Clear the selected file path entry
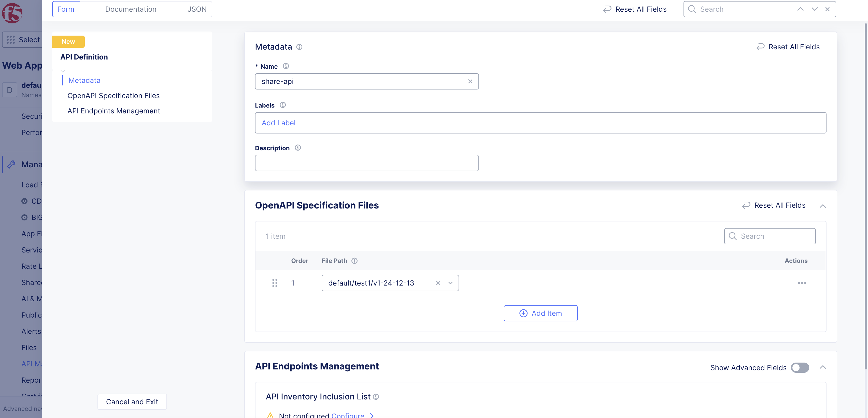Image resolution: width=868 pixels, height=418 pixels. tap(438, 283)
